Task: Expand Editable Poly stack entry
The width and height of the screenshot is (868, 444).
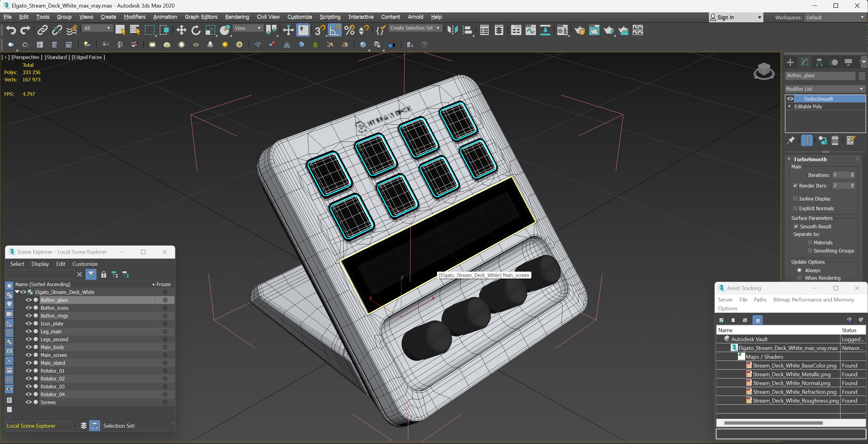Action: [x=789, y=106]
